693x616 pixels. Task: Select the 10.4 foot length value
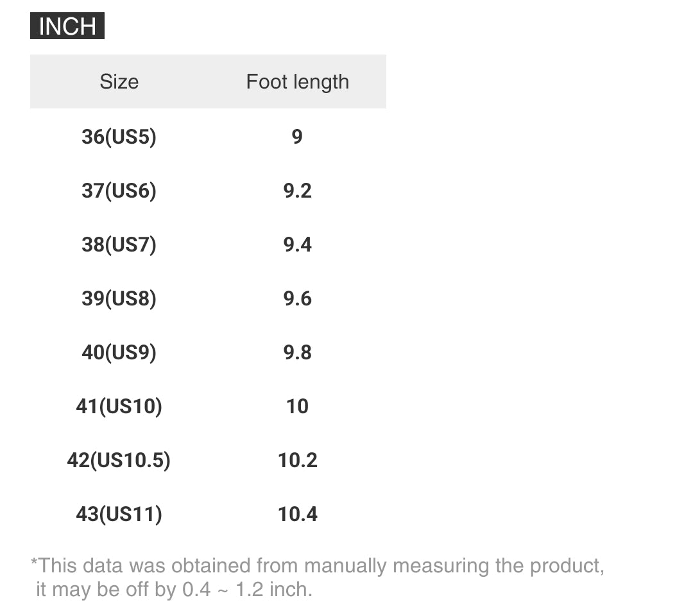297,514
